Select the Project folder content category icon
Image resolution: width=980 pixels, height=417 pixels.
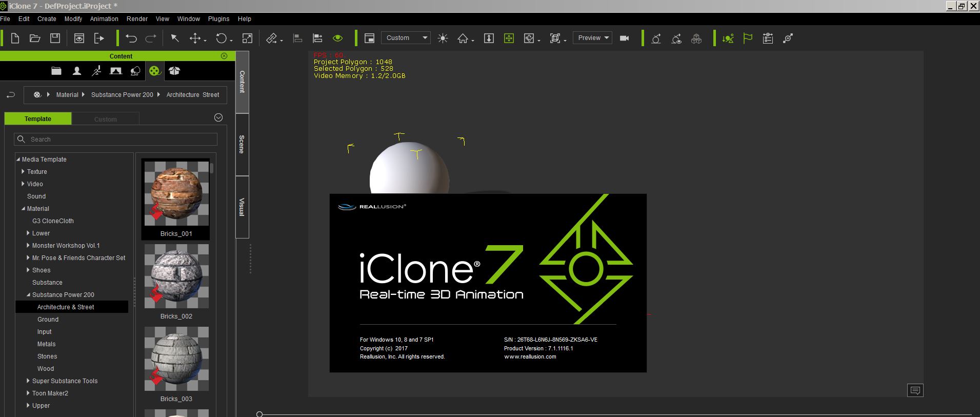(56, 71)
